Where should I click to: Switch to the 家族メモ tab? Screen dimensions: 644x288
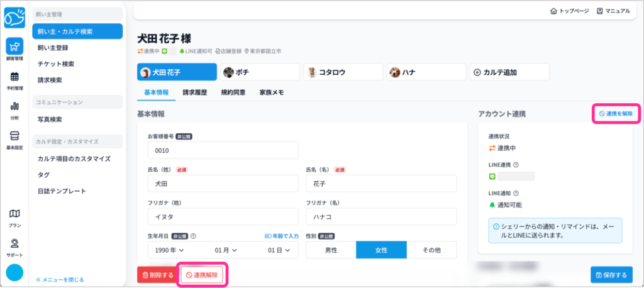point(272,92)
